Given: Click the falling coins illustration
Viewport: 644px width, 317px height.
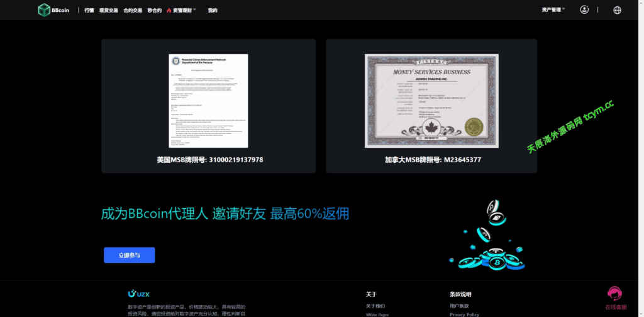Looking at the screenshot, I should pyautogui.click(x=488, y=235).
